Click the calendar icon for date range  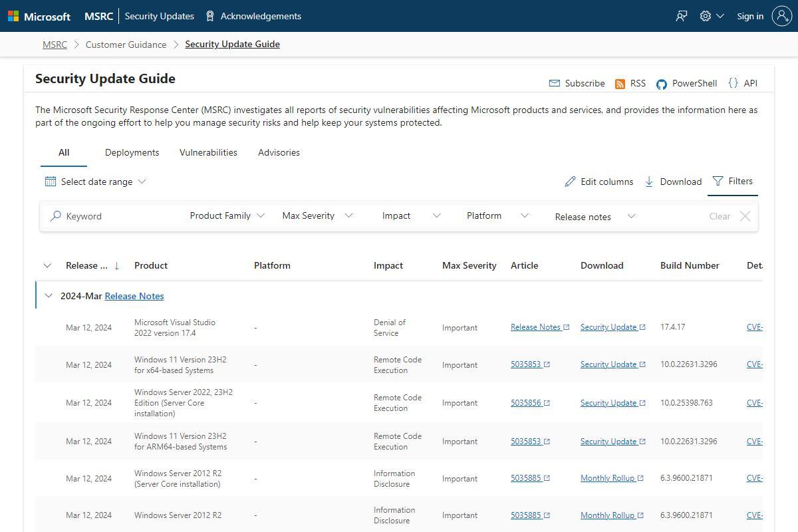click(51, 182)
